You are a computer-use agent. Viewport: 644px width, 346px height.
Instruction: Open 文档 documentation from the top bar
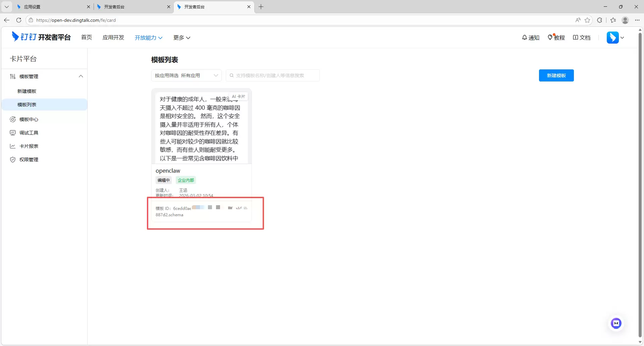point(582,38)
